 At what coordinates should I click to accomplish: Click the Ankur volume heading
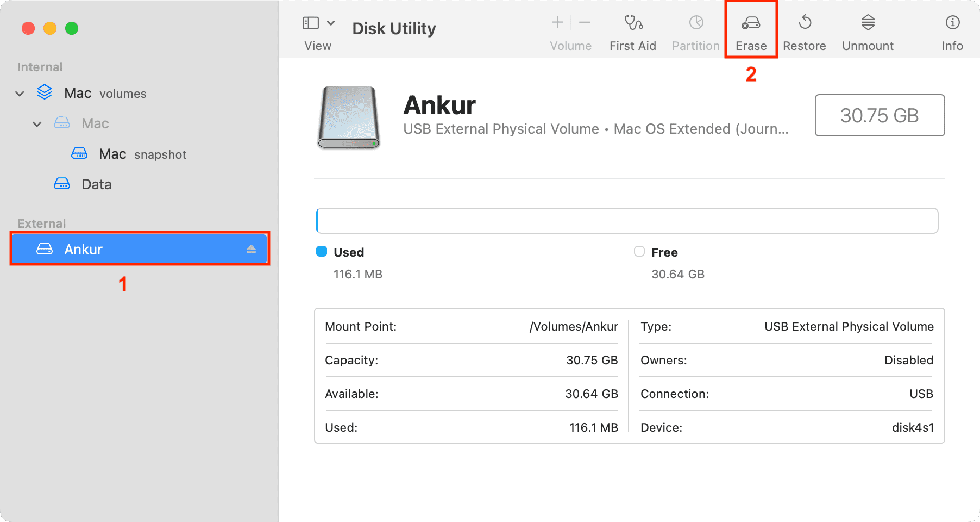click(439, 105)
